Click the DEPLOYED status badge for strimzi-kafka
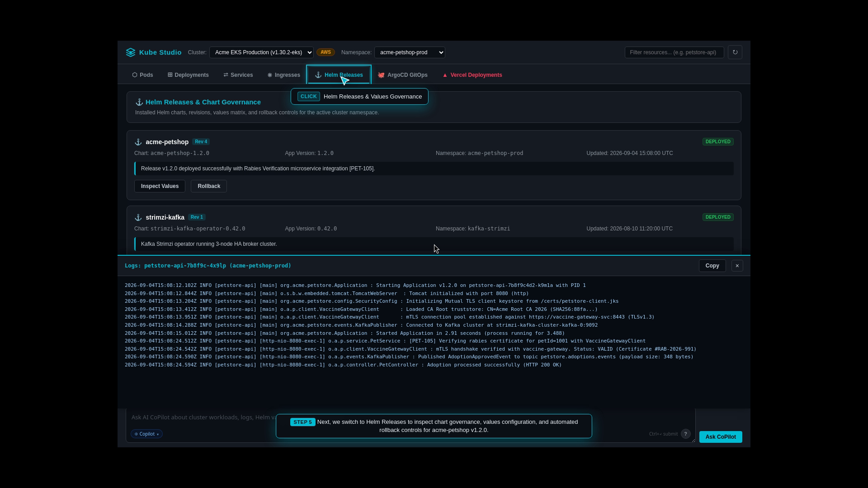Image resolution: width=868 pixels, height=488 pixels. [x=718, y=217]
